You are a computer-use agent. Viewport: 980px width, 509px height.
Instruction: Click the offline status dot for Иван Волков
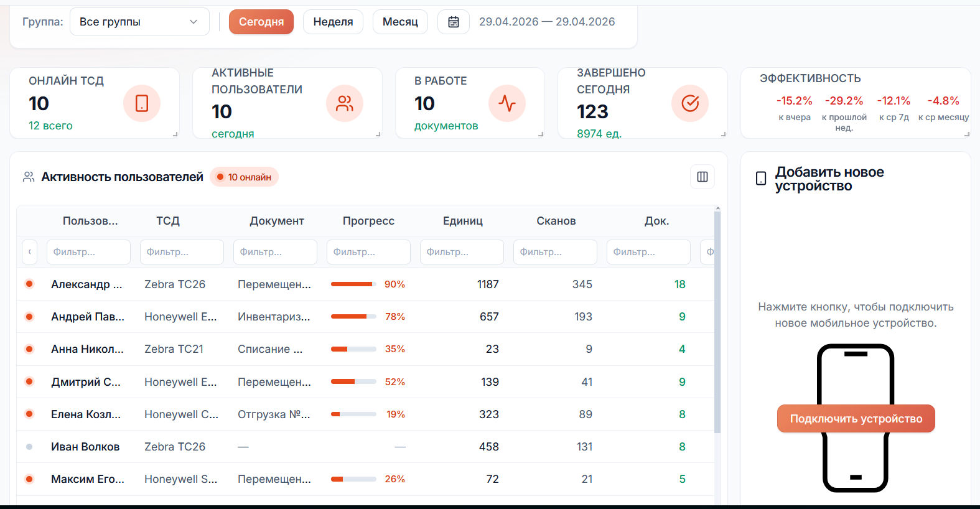coord(29,447)
